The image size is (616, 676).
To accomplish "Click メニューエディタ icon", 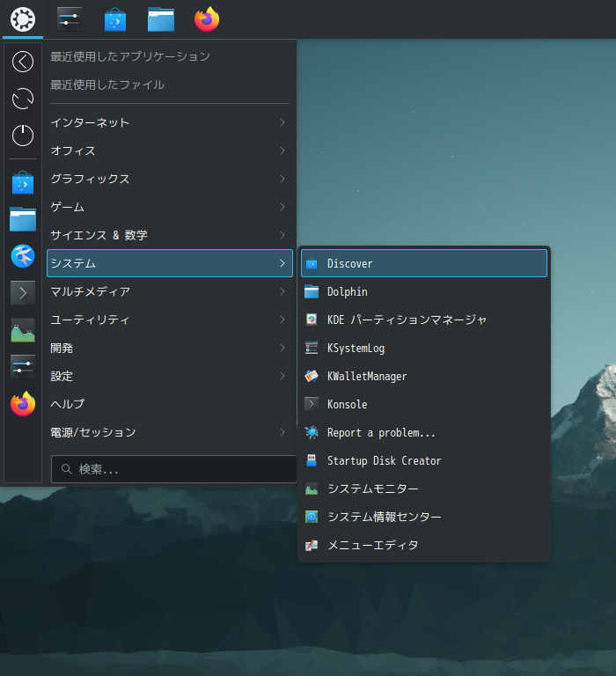I will (x=312, y=545).
